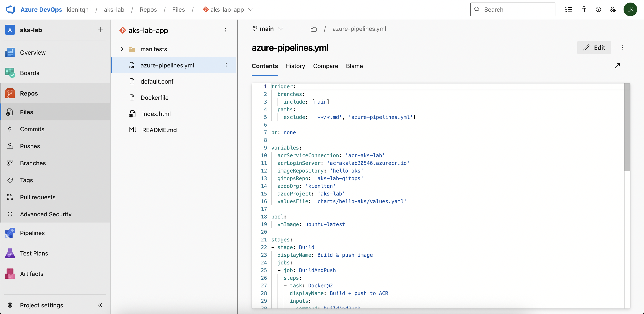Select azure-pipelines.yml in the file tree

pyautogui.click(x=174, y=65)
